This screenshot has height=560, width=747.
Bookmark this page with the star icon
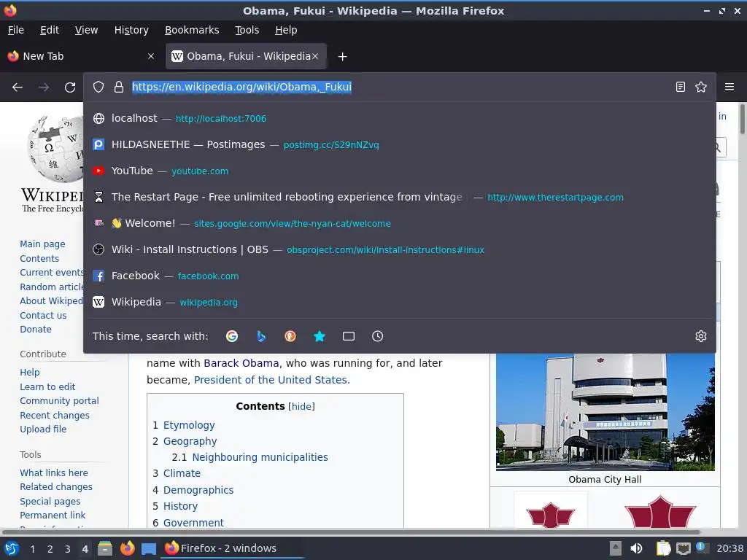point(701,87)
